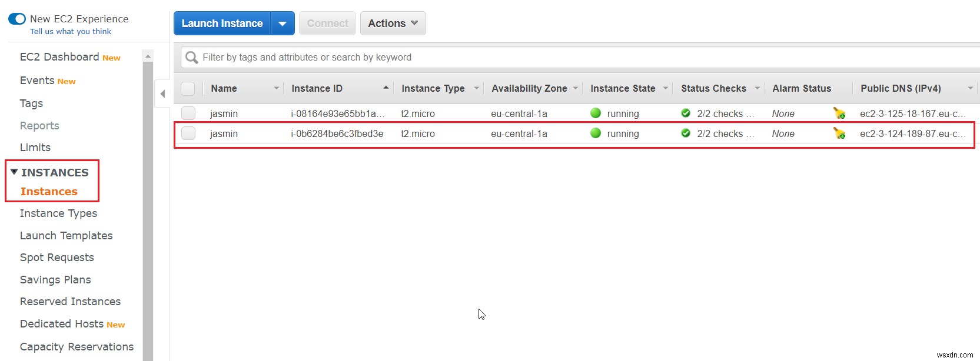Open Limits in sidebar
980x361 pixels.
click(x=35, y=148)
